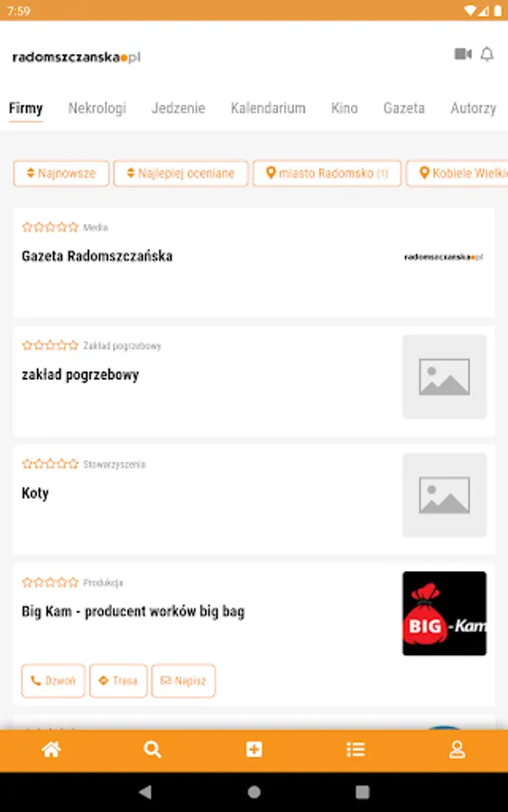Switch to Nekrologi tab
508x812 pixels.
click(97, 108)
